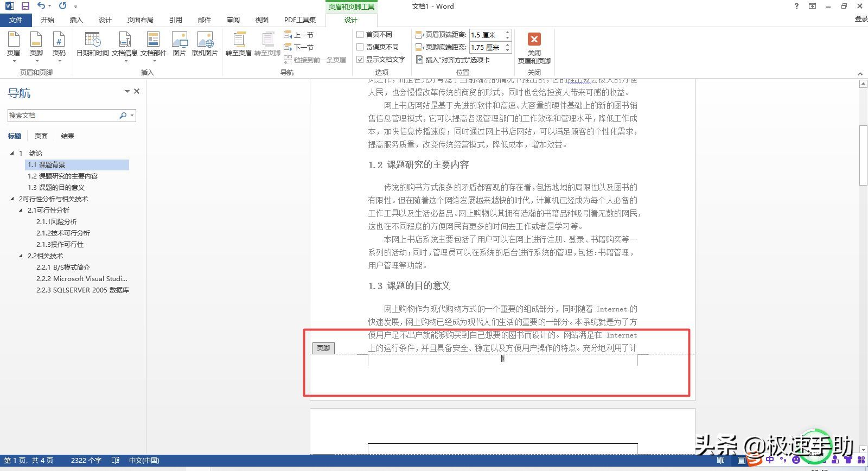Open the 页脚 footer gallery in the ribbon

[36, 46]
